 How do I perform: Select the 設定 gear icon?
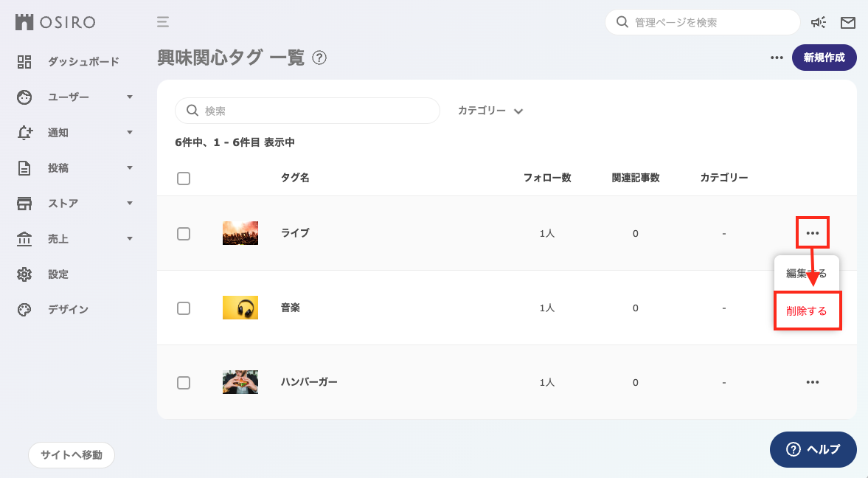pyautogui.click(x=24, y=274)
